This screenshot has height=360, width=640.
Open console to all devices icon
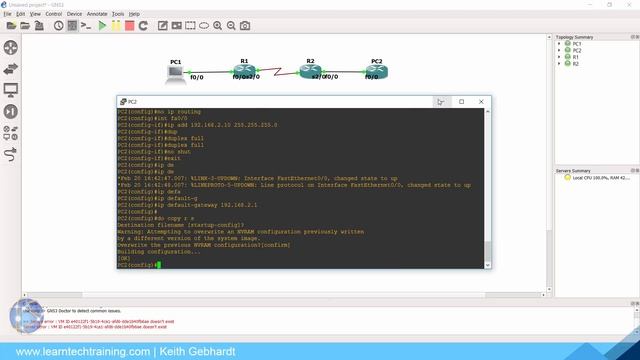pos(86,26)
